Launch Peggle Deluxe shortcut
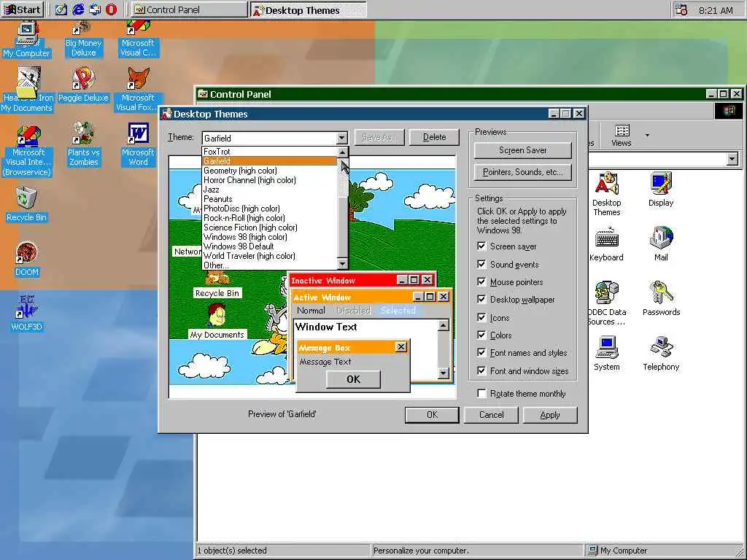The height and width of the screenshot is (560, 747). pos(83,86)
